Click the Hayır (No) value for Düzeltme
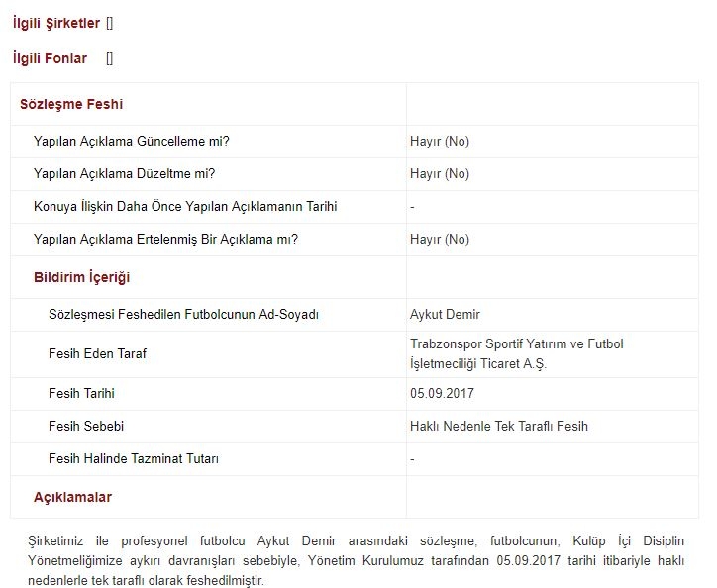The width and height of the screenshot is (717, 588). (440, 174)
